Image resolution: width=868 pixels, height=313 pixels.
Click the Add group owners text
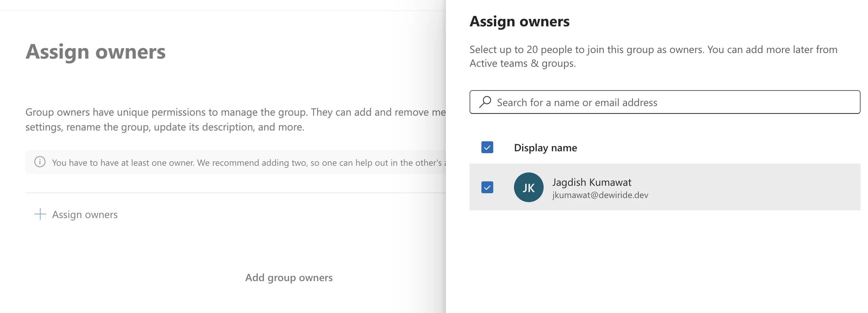point(289,277)
